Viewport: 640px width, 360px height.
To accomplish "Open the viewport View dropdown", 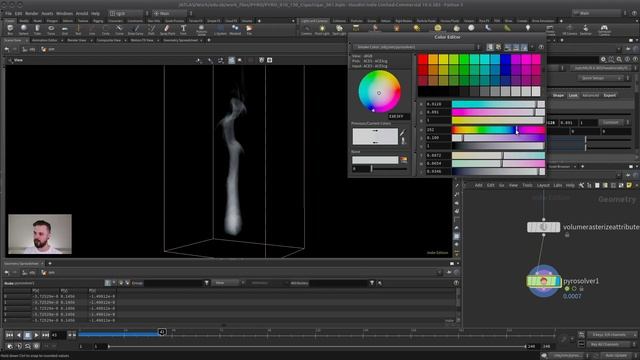I will coord(17,60).
